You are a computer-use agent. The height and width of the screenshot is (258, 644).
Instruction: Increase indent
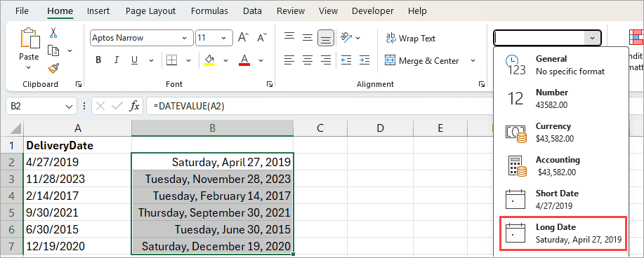click(364, 60)
